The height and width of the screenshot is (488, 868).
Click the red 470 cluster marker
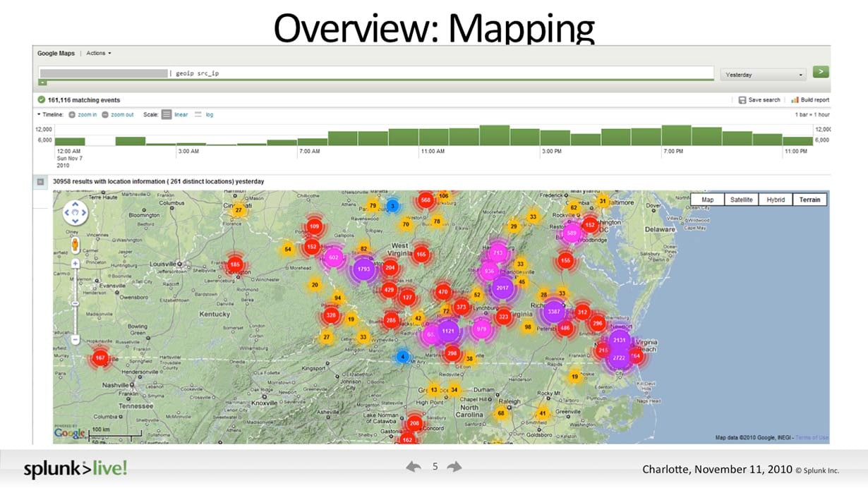coord(443,291)
